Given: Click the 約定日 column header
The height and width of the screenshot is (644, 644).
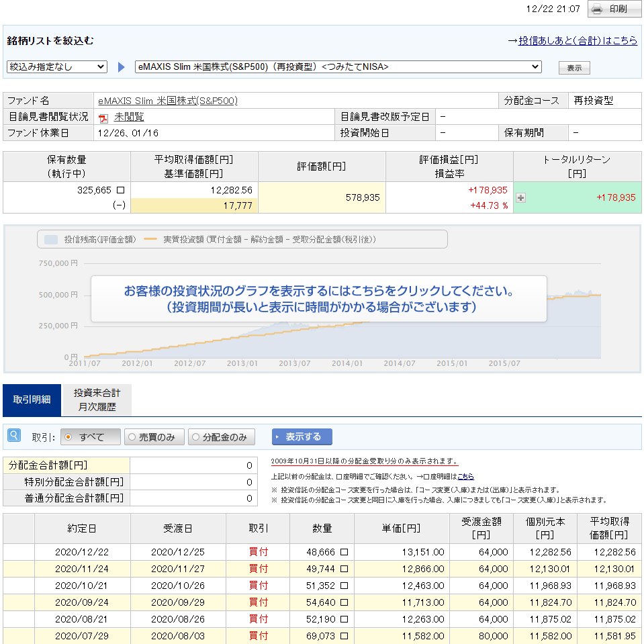Looking at the screenshot, I should tap(82, 528).
